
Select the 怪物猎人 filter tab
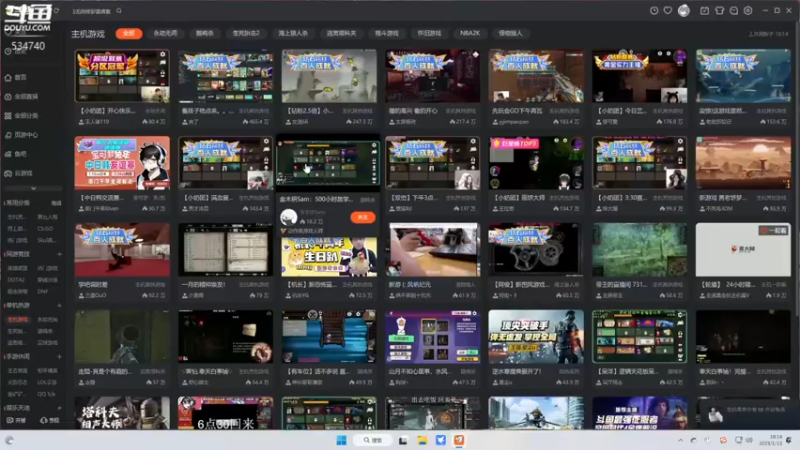click(510, 33)
